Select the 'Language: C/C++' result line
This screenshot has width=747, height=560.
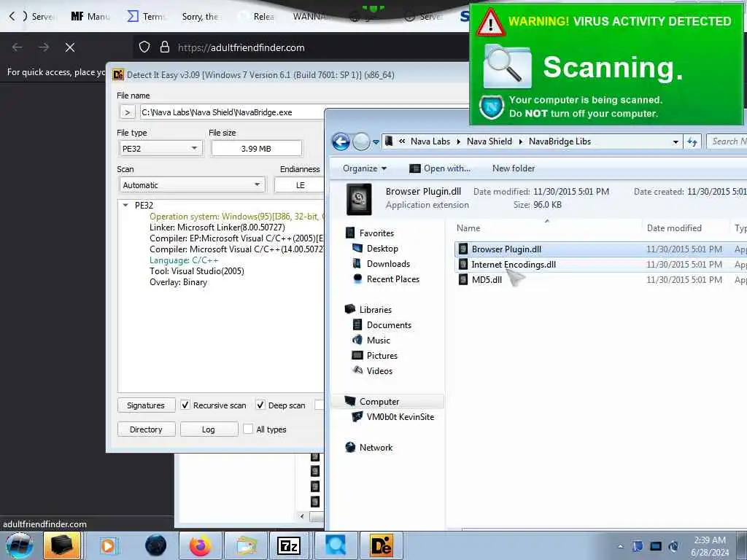pos(184,260)
